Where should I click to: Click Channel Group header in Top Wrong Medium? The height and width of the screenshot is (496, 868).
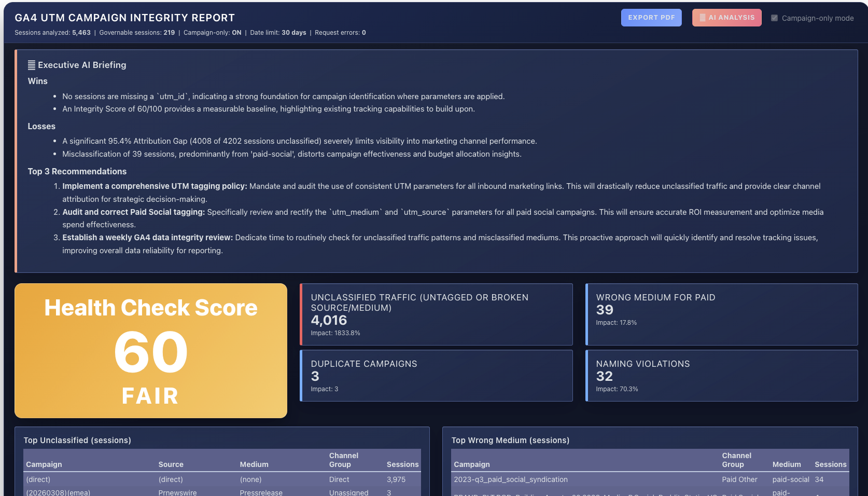[x=736, y=460]
